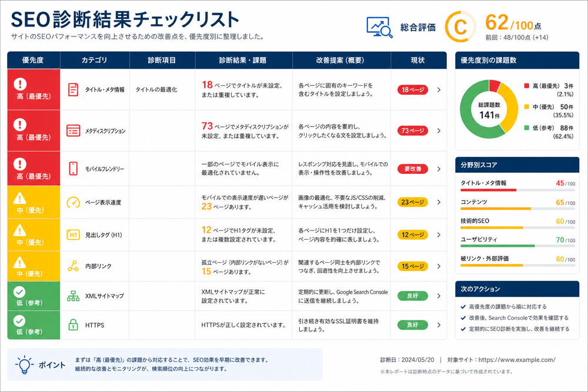Expand the 見出しタグ (H1) row chevron

coord(439,235)
